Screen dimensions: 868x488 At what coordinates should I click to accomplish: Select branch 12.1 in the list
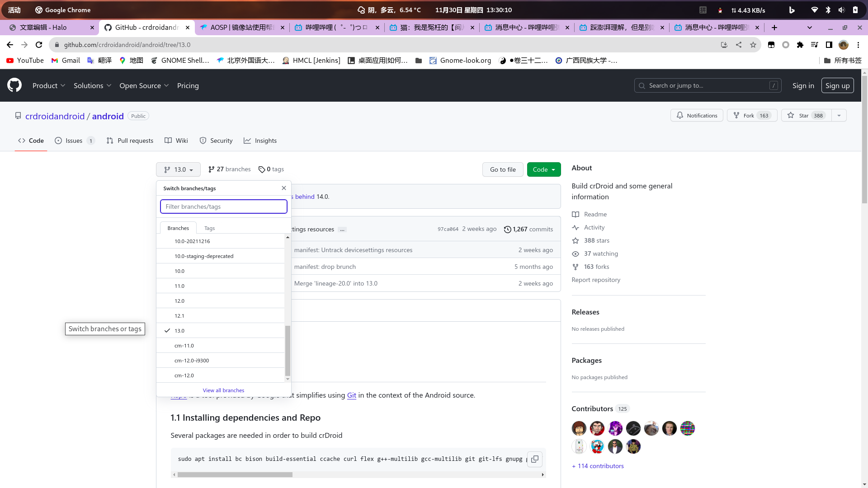point(220,316)
